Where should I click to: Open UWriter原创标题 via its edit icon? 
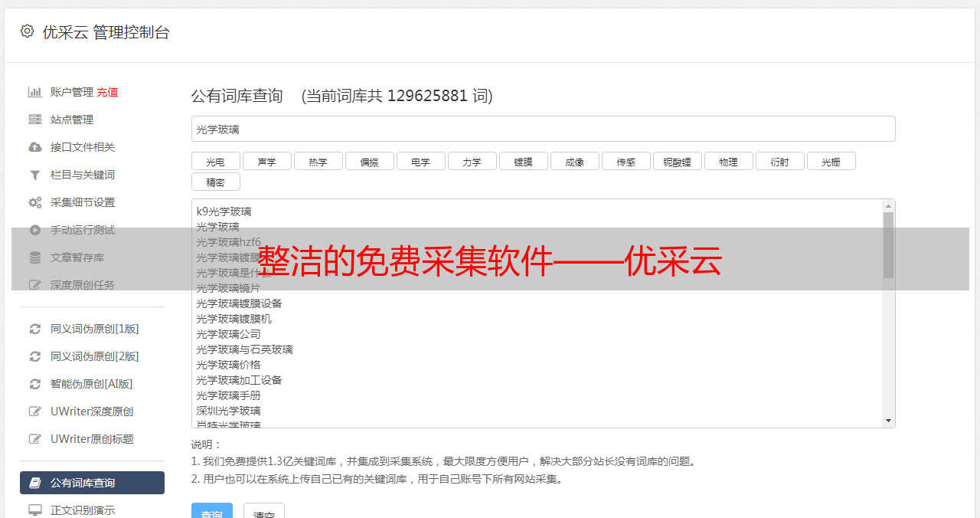click(x=35, y=439)
